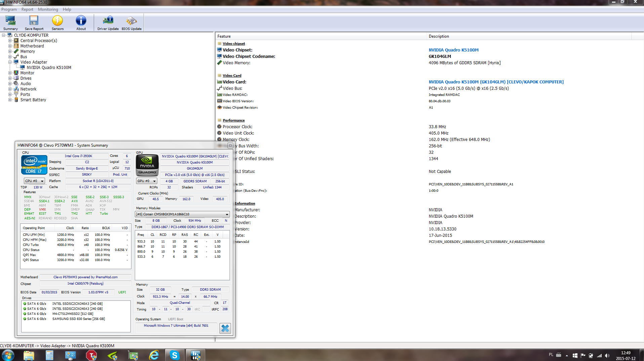Click the Save Report icon
644x361 pixels.
pos(34,23)
